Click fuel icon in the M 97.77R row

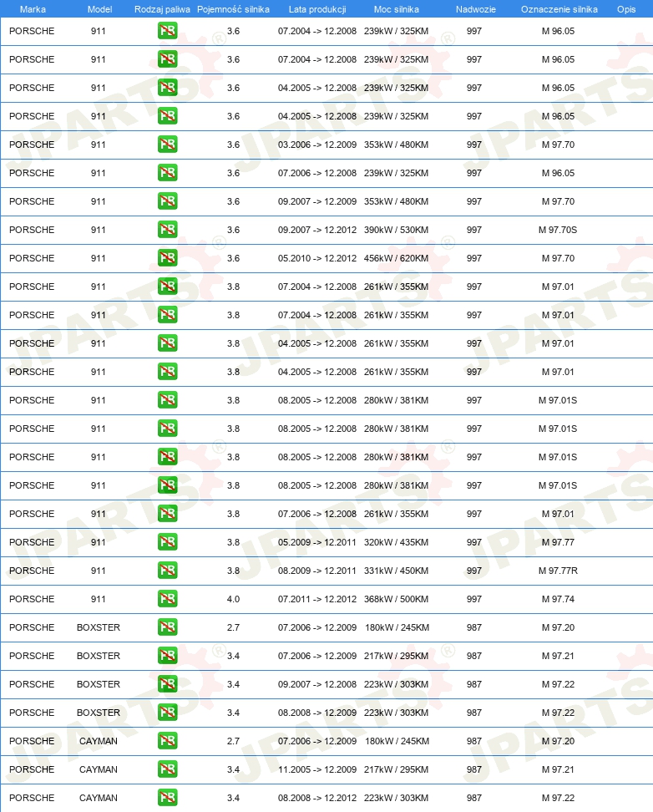pyautogui.click(x=167, y=571)
